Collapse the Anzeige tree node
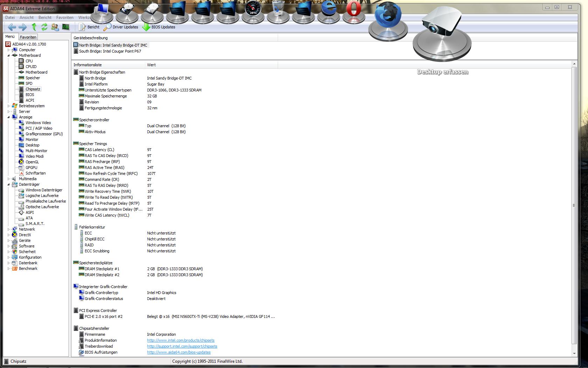 8,117
